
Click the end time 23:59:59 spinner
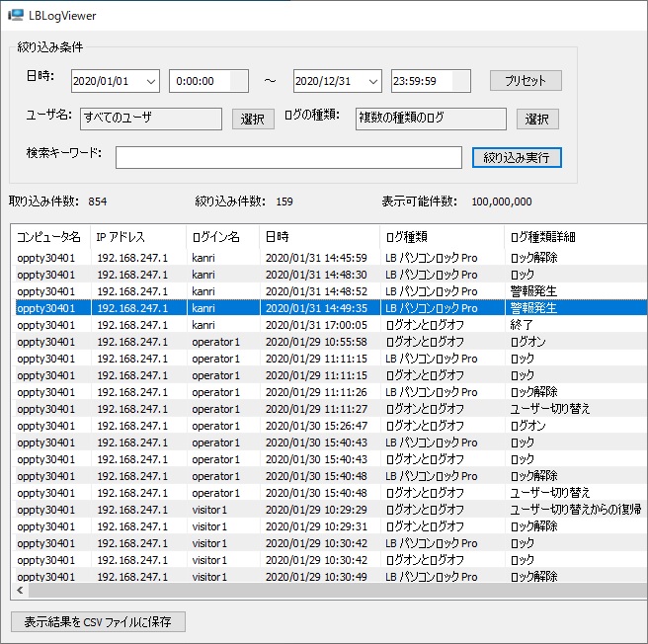pos(460,81)
